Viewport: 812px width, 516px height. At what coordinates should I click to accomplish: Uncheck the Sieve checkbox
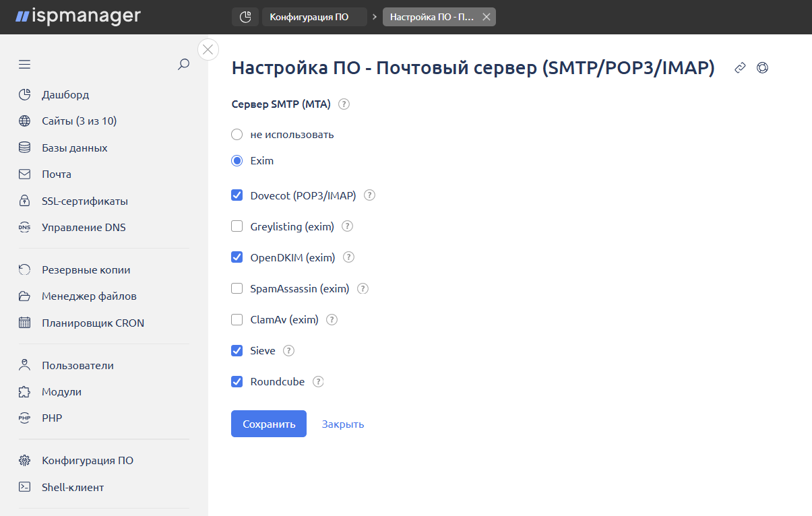tap(237, 351)
